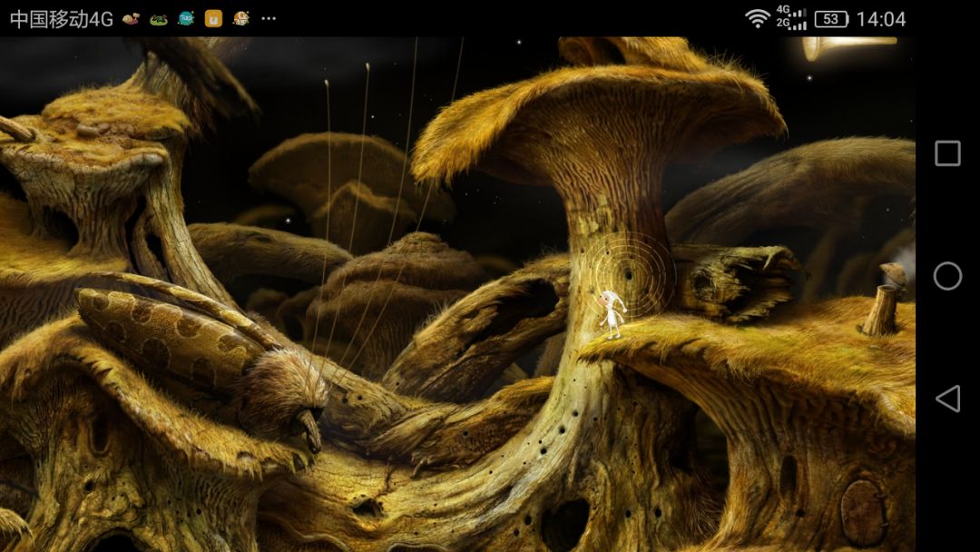Tap the three-dot more notifications indicator
980x552 pixels.
tap(269, 19)
